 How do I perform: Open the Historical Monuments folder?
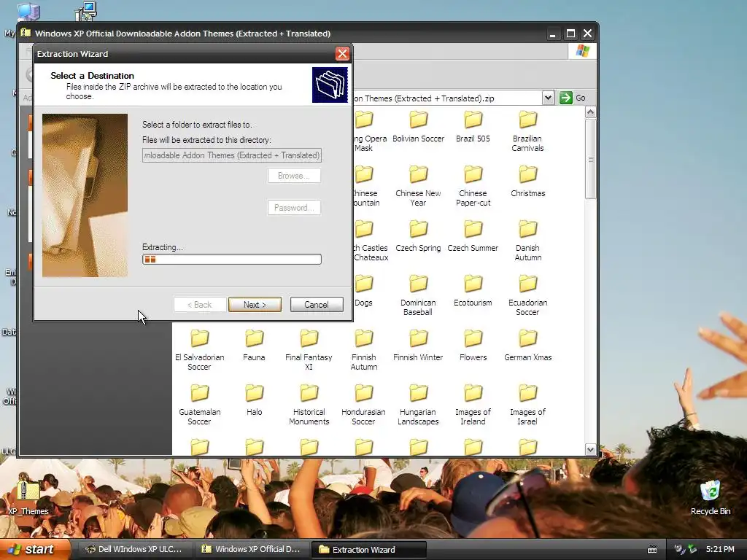(309, 405)
